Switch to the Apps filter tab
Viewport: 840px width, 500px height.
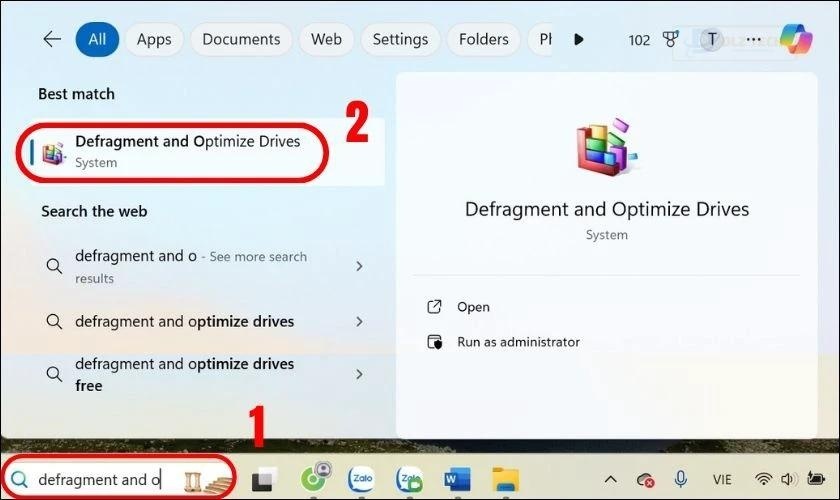click(x=154, y=39)
